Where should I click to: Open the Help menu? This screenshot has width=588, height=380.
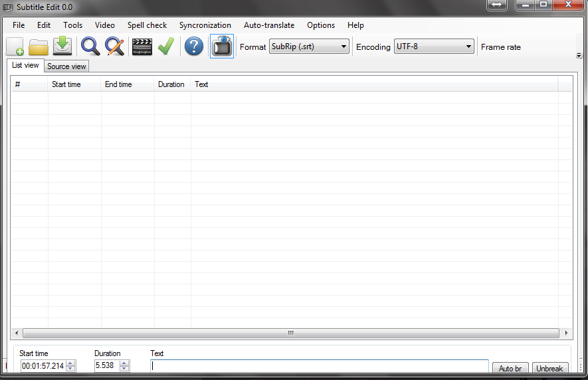coord(355,25)
